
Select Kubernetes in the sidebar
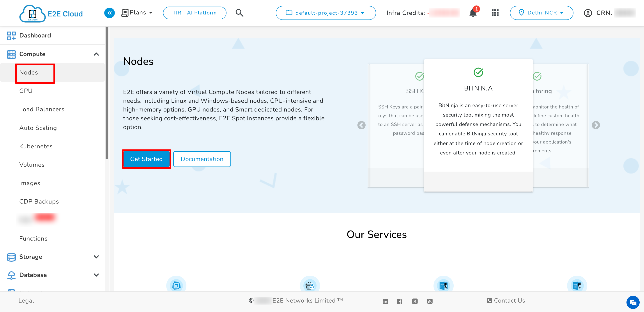pos(36,146)
